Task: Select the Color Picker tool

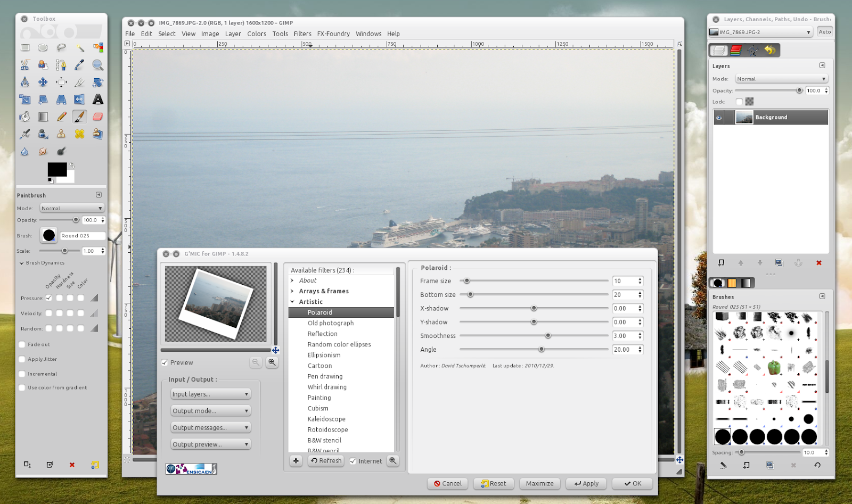Action: tap(79, 65)
